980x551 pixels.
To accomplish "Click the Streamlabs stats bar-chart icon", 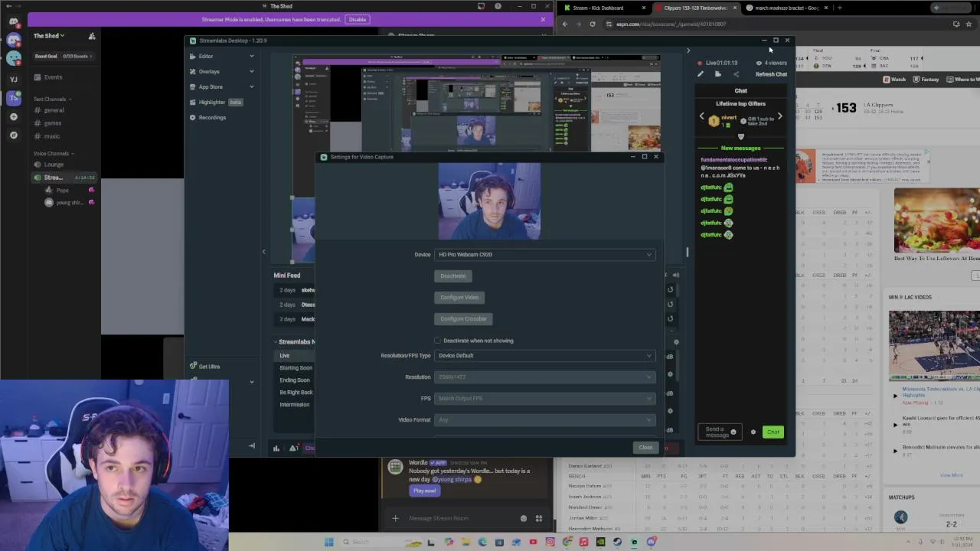I will coord(276,448).
